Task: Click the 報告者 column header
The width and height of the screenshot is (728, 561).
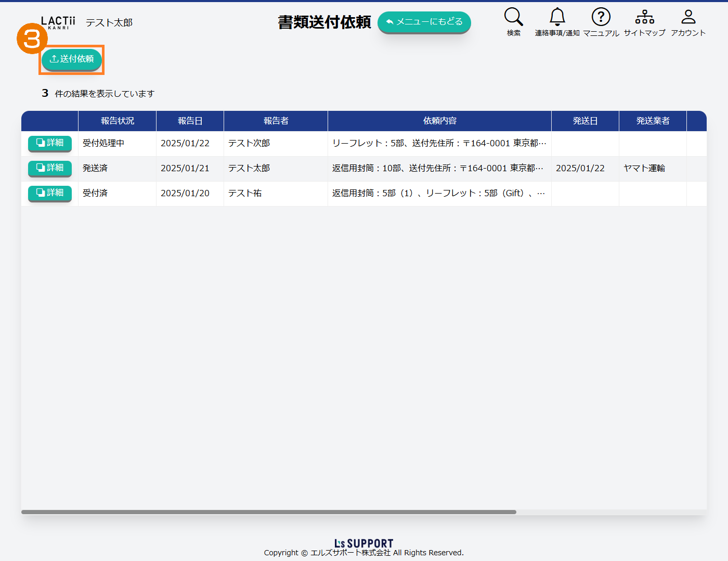Action: (x=276, y=121)
